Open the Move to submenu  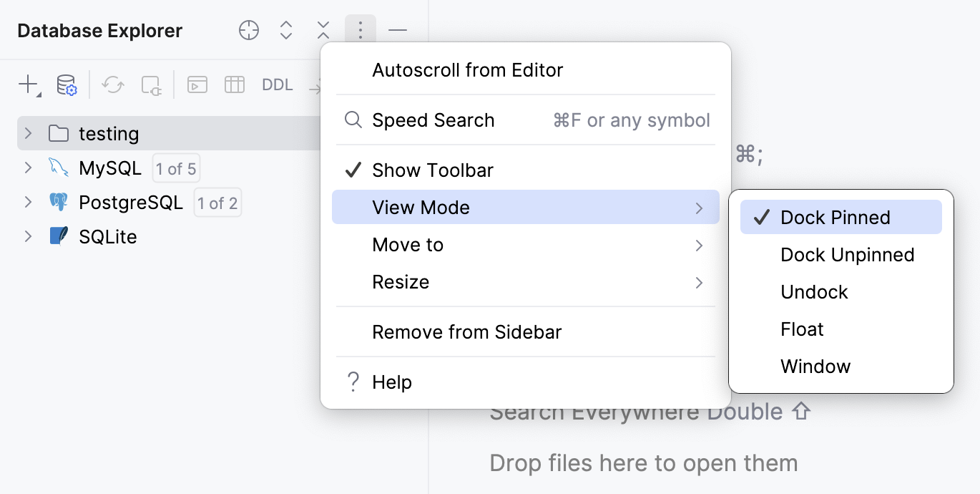pyautogui.click(x=408, y=244)
